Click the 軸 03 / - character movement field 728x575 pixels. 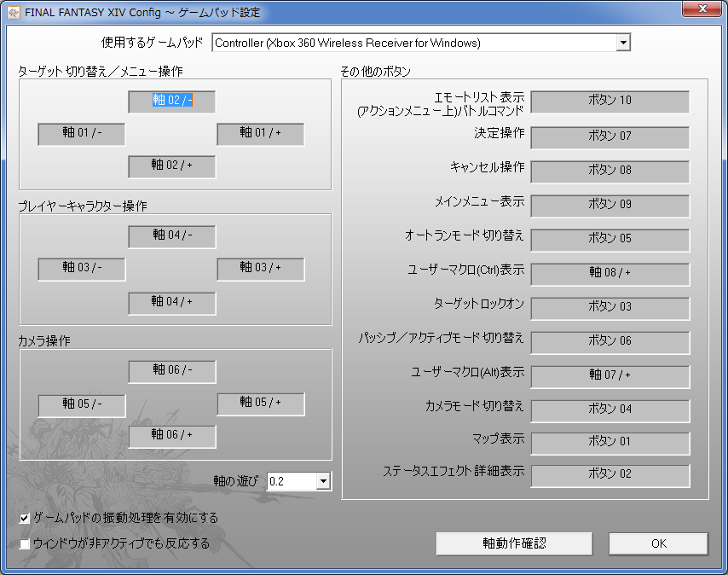[82, 269]
